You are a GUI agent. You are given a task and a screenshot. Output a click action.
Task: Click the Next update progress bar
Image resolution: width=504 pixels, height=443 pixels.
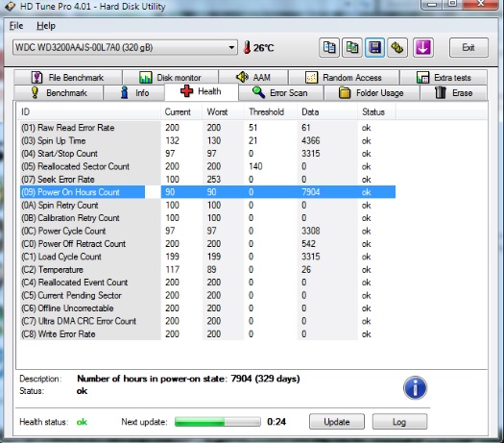218,422
